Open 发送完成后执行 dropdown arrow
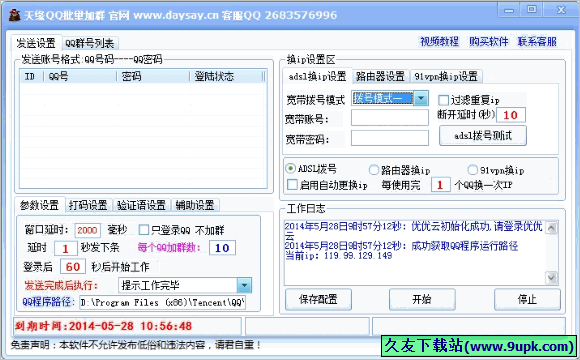Screen dimensions: 580x360 pyautogui.click(x=244, y=285)
